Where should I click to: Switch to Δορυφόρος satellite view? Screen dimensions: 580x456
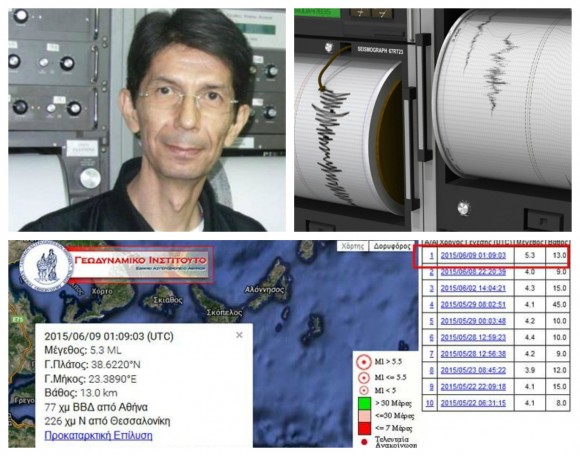pyautogui.click(x=391, y=246)
